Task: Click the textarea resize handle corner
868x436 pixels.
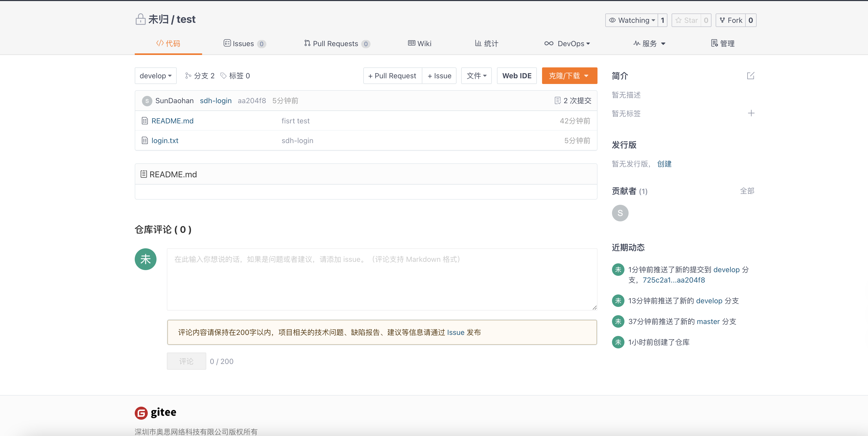Action: coord(594,307)
